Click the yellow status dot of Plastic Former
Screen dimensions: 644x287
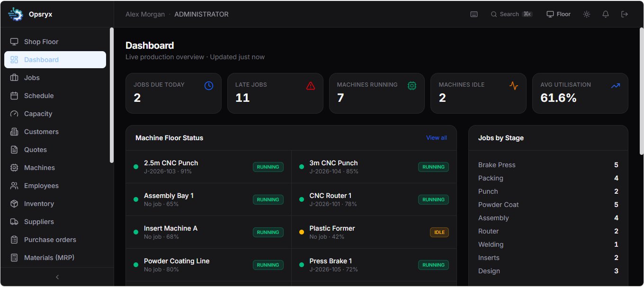pyautogui.click(x=302, y=232)
